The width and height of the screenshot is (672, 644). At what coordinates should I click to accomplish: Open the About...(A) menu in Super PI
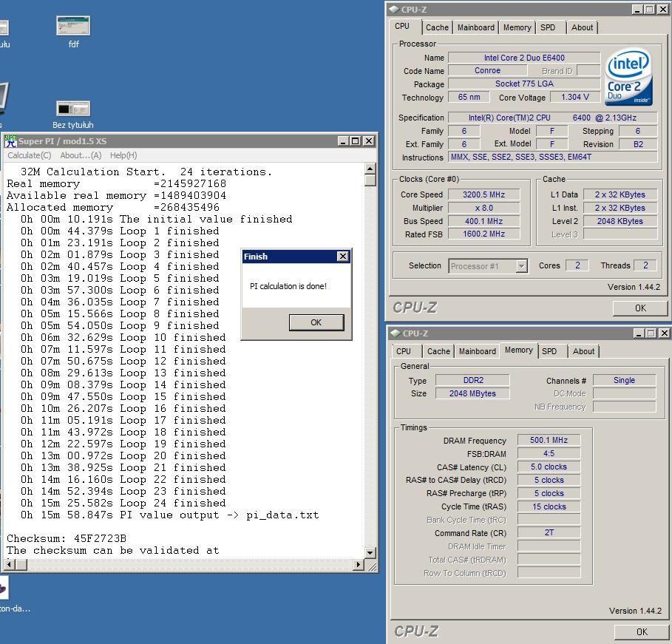[x=81, y=155]
